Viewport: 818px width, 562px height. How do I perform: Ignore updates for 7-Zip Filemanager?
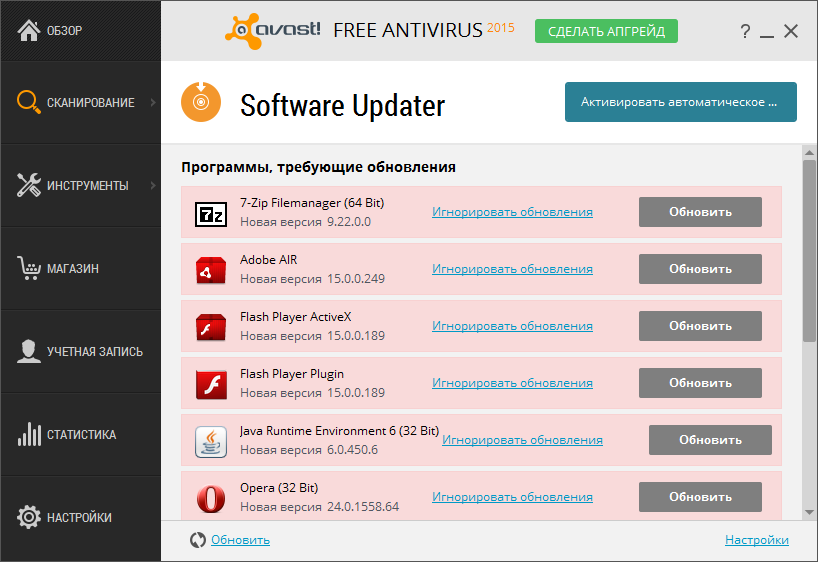(x=512, y=212)
